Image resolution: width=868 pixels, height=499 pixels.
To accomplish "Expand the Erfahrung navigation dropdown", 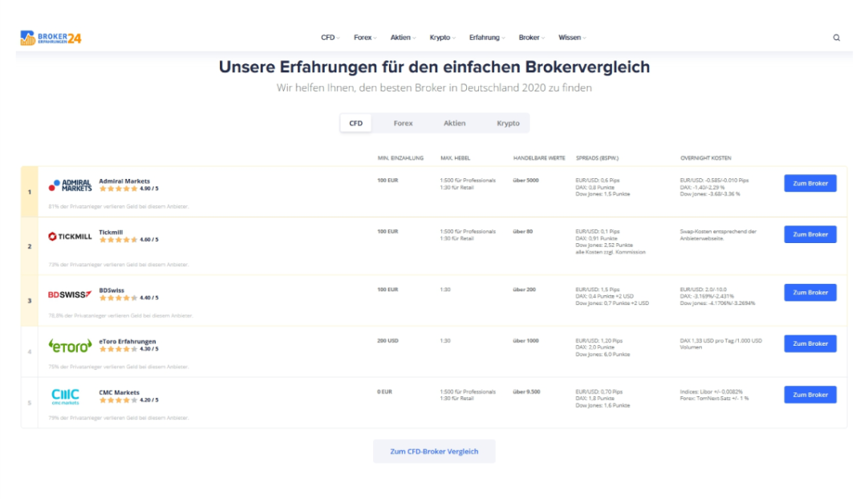I will click(487, 38).
